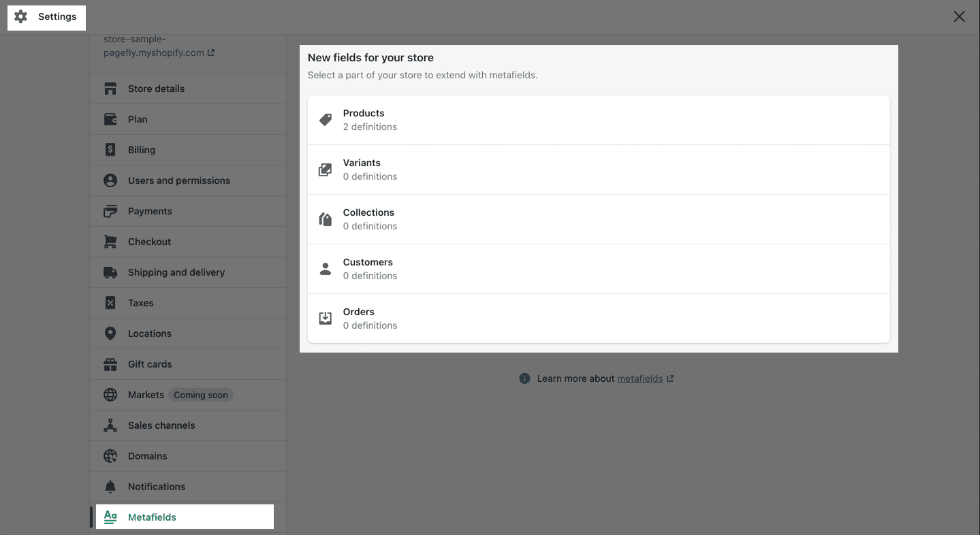Viewport: 980px width, 535px height.
Task: Open Shipping and delivery settings
Action: tap(188, 272)
